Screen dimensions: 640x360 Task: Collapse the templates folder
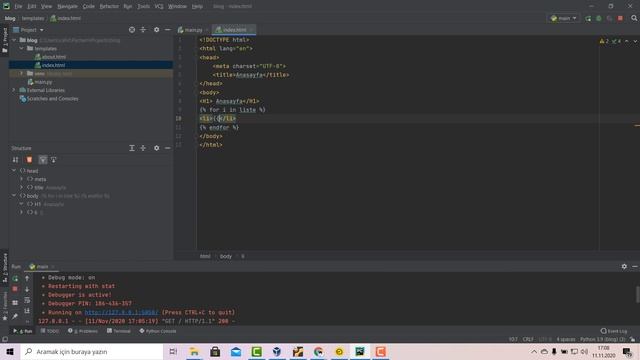(x=22, y=48)
